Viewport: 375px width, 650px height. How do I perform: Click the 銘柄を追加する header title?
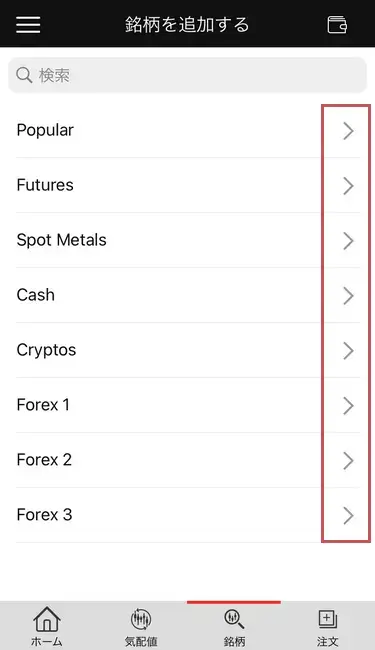click(x=187, y=24)
